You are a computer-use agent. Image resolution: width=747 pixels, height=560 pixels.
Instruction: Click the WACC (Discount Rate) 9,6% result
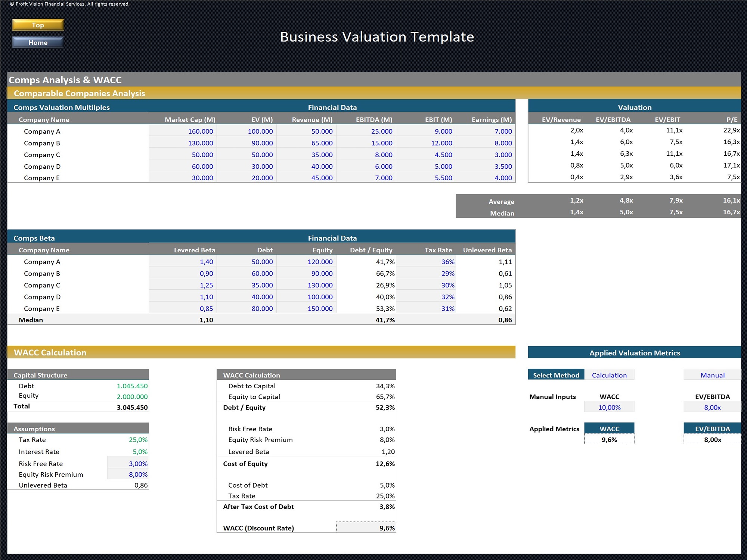[x=366, y=528]
